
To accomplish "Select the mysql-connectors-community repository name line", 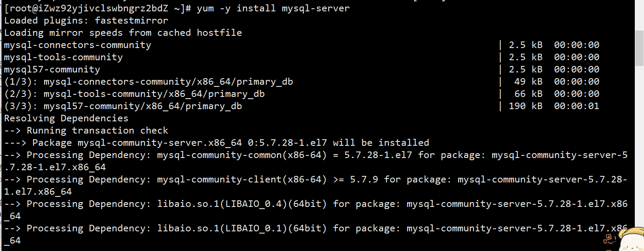I will coord(78,45).
